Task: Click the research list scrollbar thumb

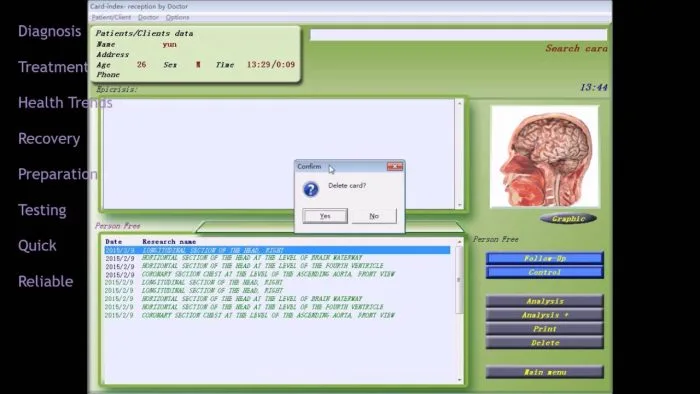Action: coord(459,280)
